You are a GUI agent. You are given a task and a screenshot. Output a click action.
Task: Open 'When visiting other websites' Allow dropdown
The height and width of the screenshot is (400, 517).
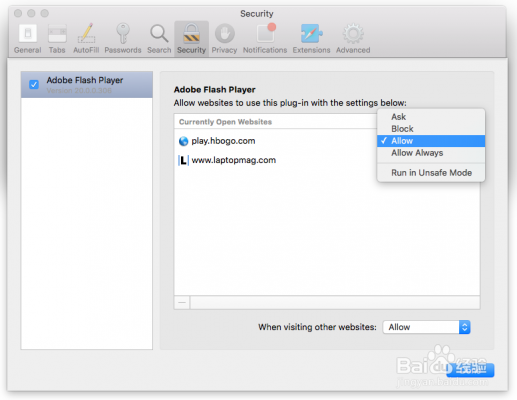(x=426, y=327)
